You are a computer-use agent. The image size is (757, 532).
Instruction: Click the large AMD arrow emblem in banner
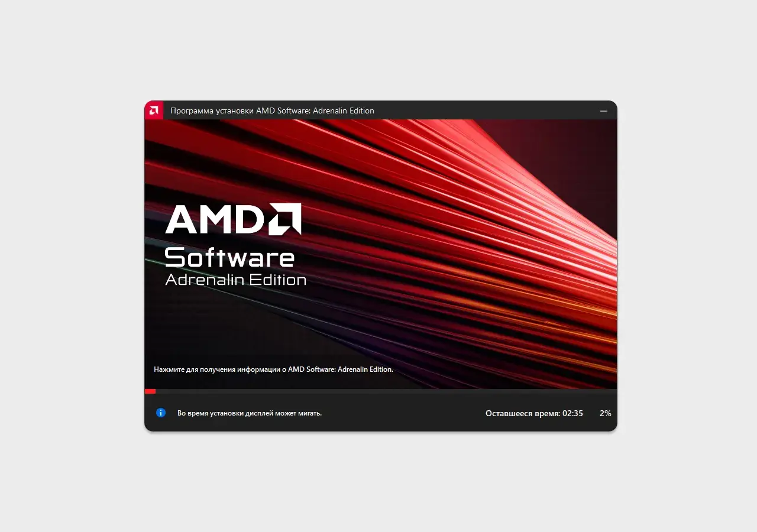click(286, 219)
